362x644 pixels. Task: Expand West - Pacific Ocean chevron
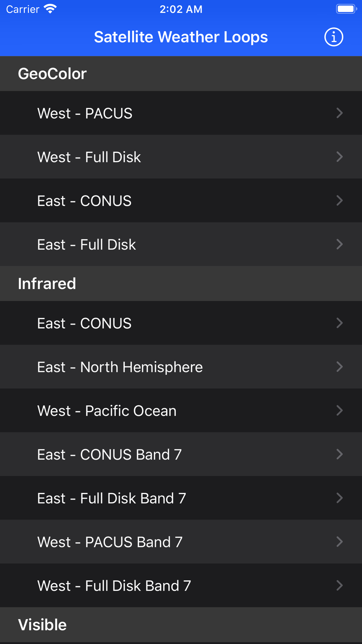pyautogui.click(x=340, y=410)
